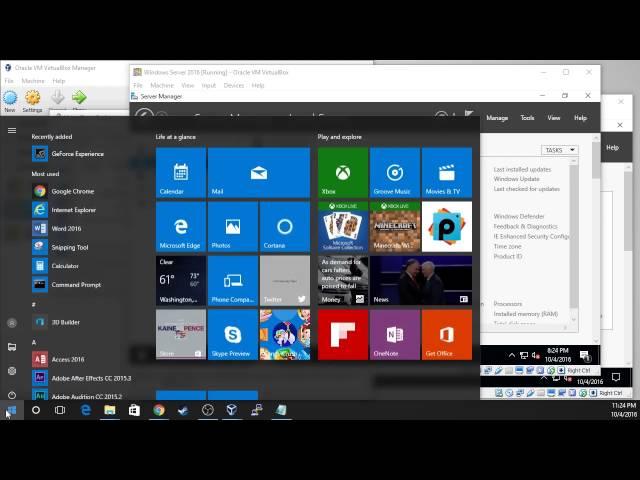640x480 pixels.
Task: Open the Money news tile
Action: (x=343, y=280)
